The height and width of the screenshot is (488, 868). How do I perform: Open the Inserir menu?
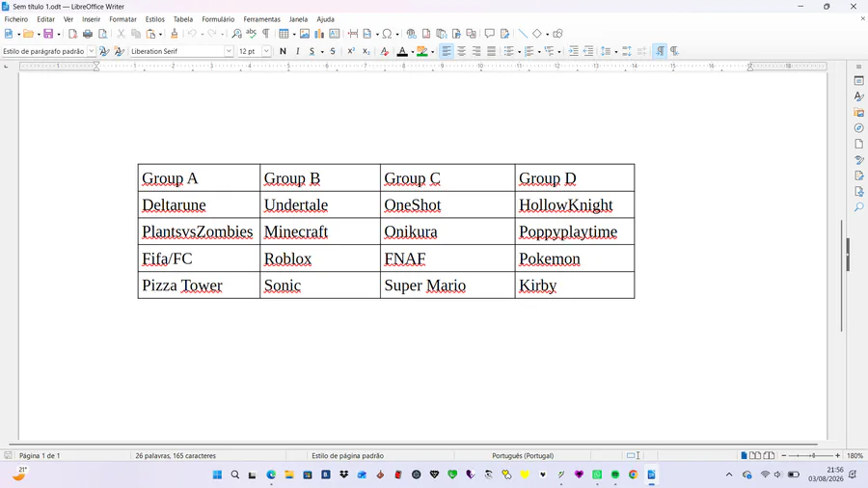91,19
